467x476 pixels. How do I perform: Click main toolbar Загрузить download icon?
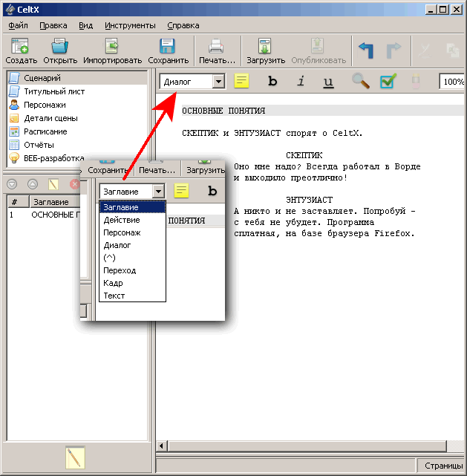coord(264,46)
